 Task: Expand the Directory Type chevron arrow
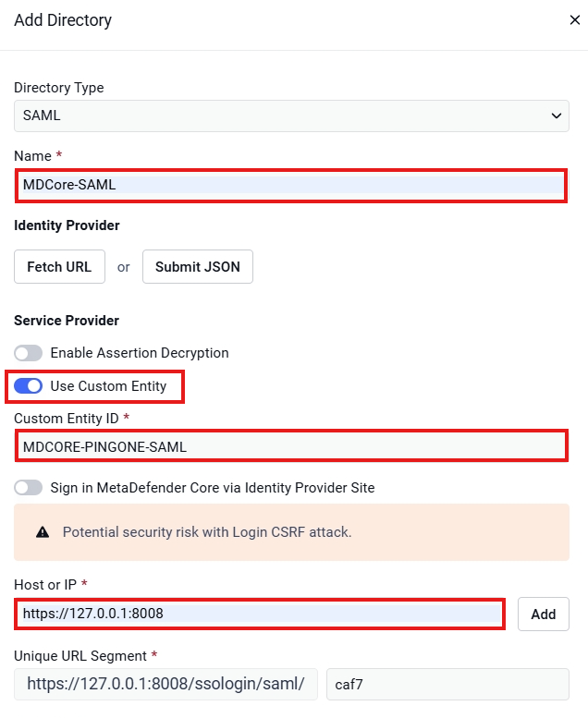tap(556, 116)
